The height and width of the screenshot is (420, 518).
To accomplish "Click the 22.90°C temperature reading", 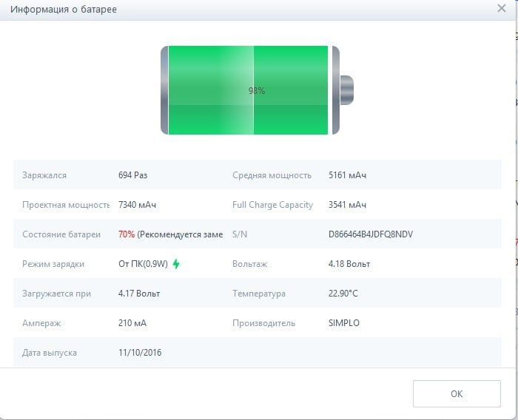I will coord(343,294).
